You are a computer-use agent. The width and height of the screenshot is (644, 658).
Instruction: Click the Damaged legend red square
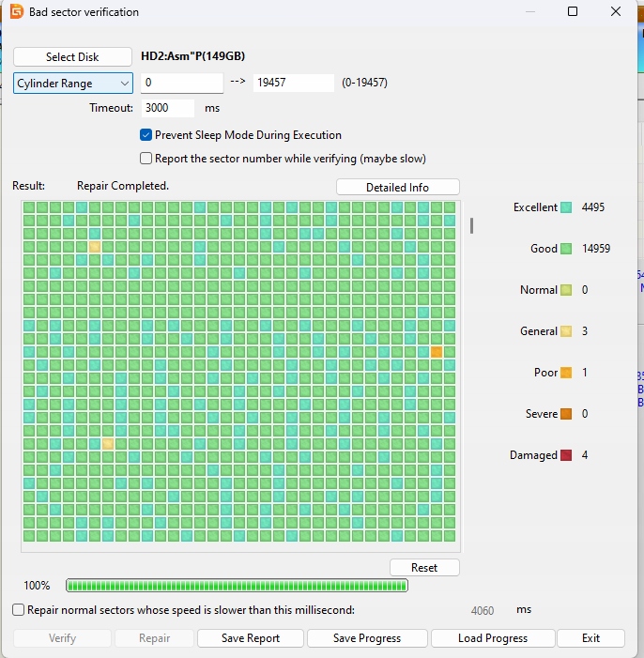point(566,455)
